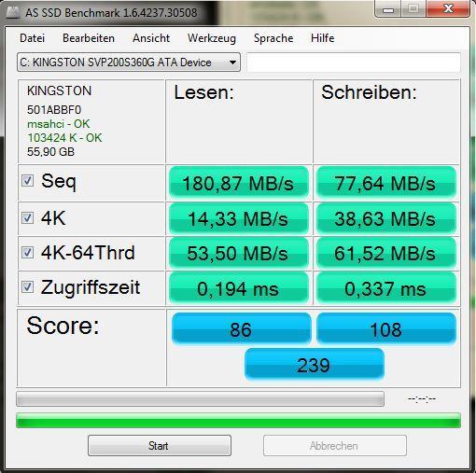Toggle the 4K test checkbox

tap(27, 217)
